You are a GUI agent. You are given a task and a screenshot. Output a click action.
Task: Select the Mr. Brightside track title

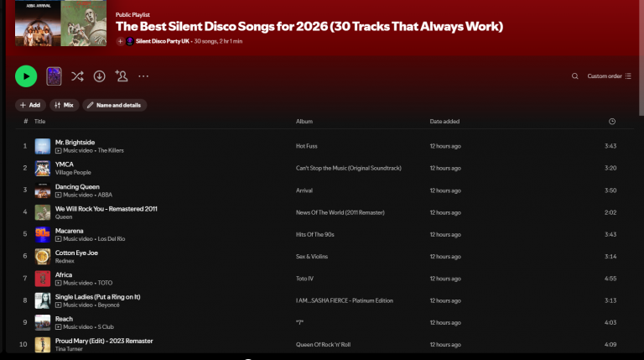(x=75, y=142)
